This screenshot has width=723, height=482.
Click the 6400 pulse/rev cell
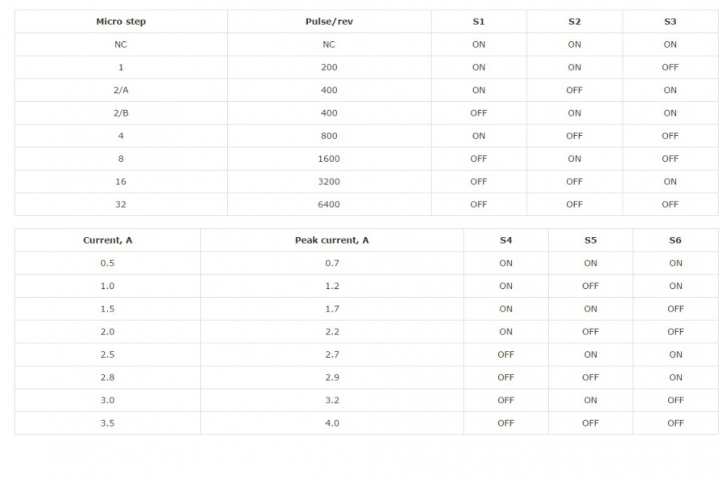329,204
